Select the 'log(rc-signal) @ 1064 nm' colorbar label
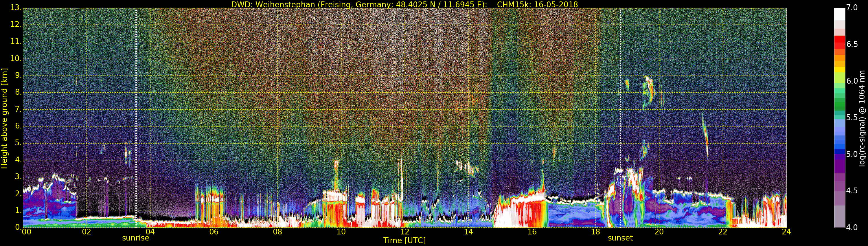 coord(862,118)
